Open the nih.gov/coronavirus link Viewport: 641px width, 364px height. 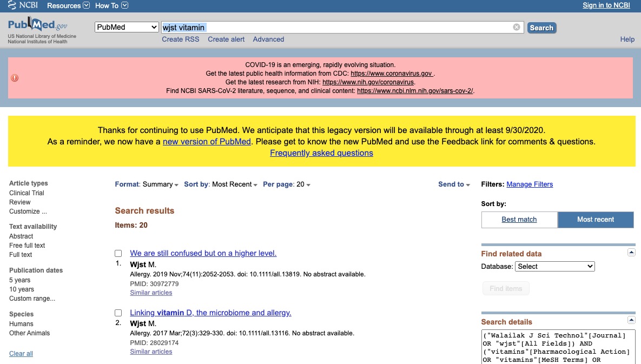click(368, 82)
